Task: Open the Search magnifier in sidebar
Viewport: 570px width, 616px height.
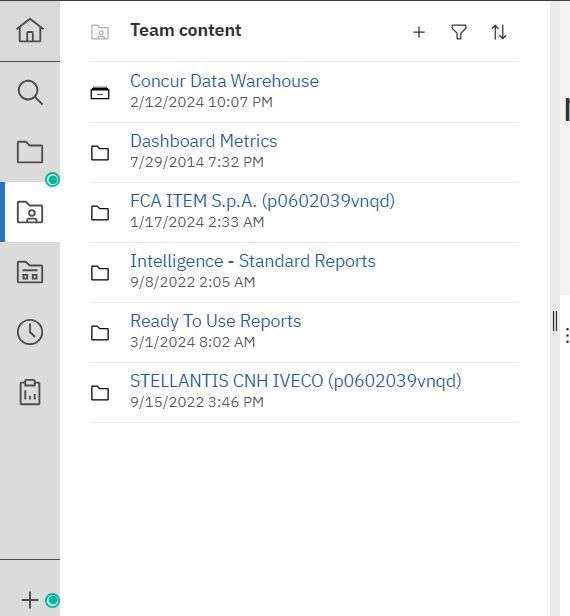Action: tap(30, 93)
